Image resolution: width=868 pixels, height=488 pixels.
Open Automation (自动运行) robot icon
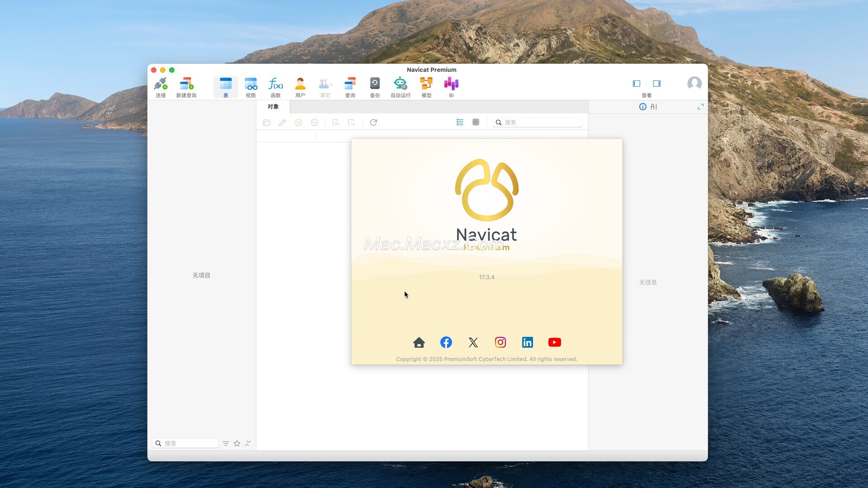400,84
